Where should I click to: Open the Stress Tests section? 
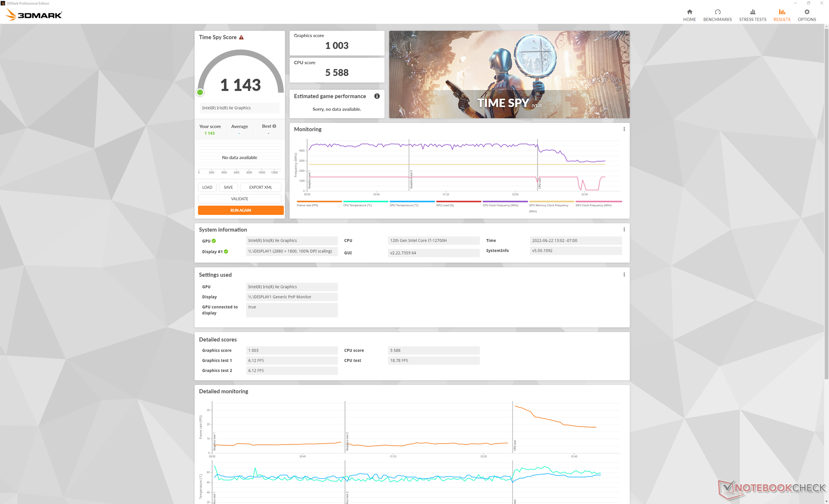coord(752,15)
